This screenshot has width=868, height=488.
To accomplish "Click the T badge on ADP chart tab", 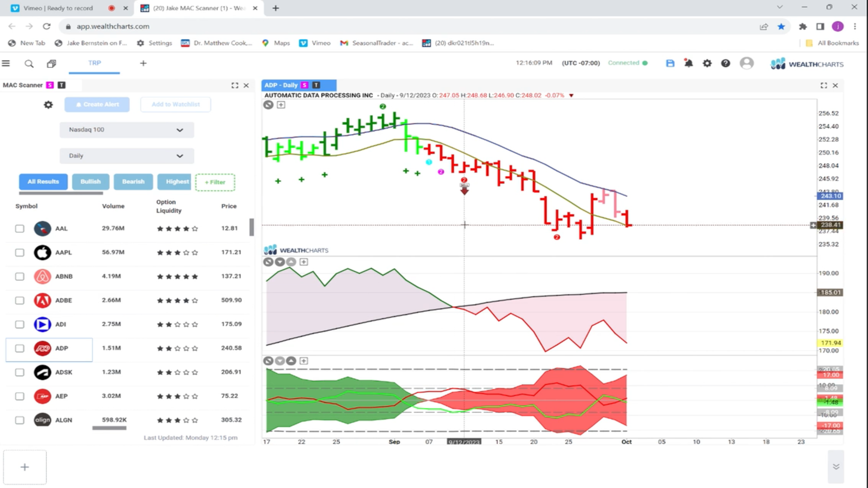I will click(x=316, y=85).
